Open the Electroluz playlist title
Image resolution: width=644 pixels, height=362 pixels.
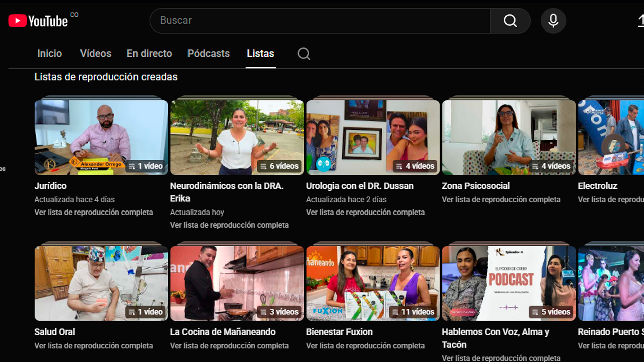point(597,186)
